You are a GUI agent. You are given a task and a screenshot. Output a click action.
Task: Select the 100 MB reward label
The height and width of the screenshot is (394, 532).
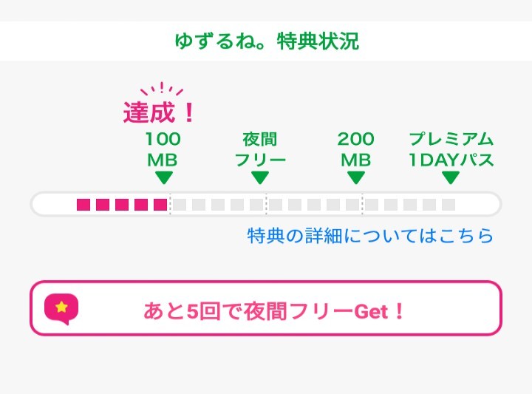pyautogui.click(x=163, y=150)
